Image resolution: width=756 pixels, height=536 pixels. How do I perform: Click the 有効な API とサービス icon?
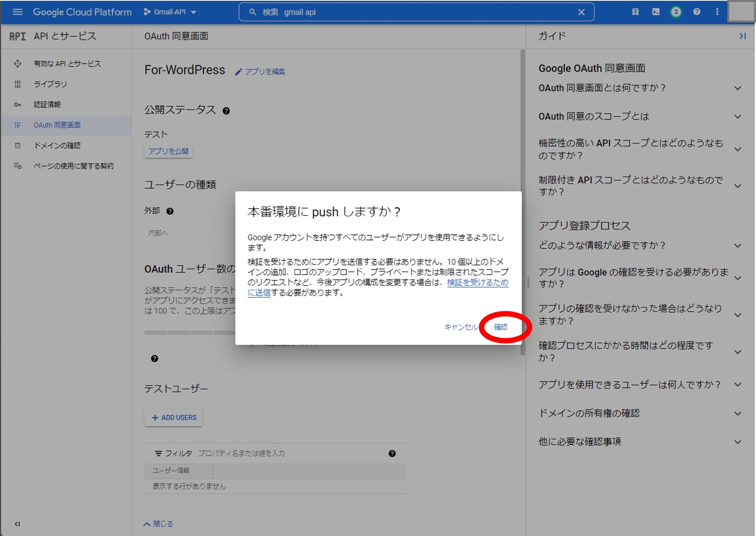coord(17,64)
